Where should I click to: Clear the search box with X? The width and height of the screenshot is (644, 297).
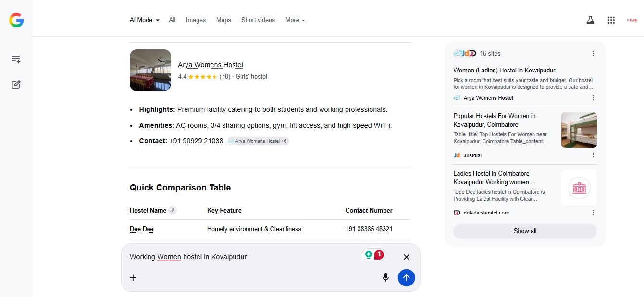[406, 257]
